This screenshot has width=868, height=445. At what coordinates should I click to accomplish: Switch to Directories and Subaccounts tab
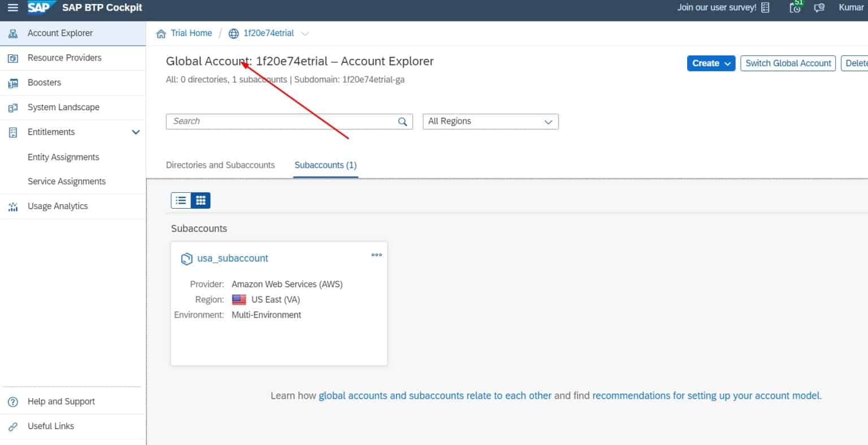pos(220,165)
